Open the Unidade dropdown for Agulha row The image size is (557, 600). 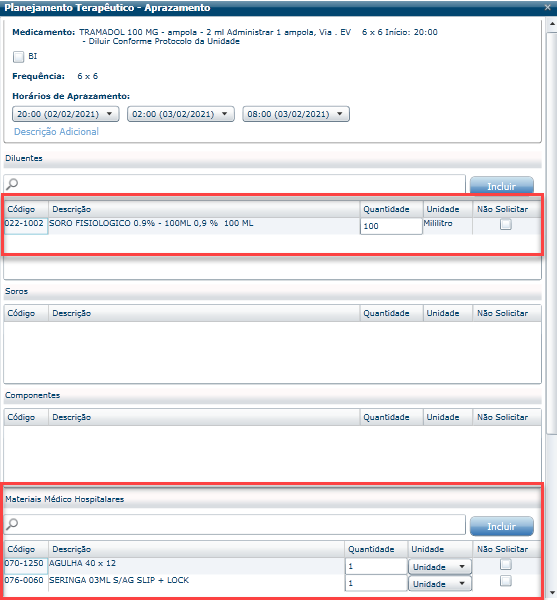click(x=440, y=567)
